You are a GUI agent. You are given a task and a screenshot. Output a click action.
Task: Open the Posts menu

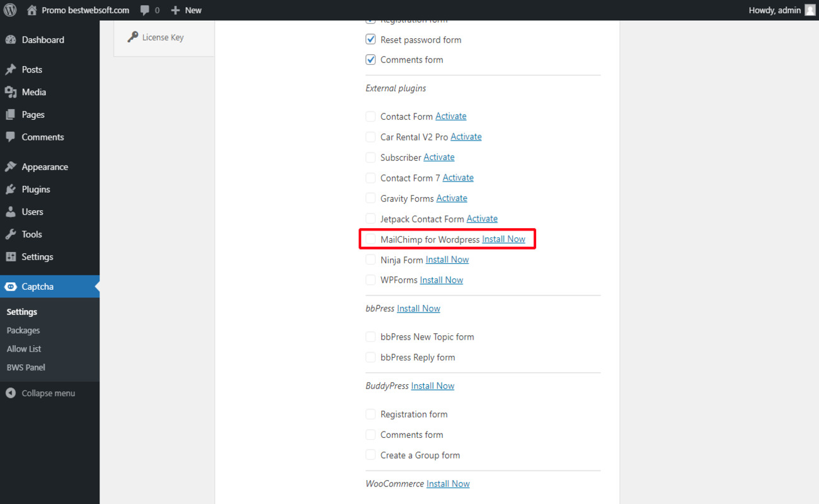click(x=50, y=69)
